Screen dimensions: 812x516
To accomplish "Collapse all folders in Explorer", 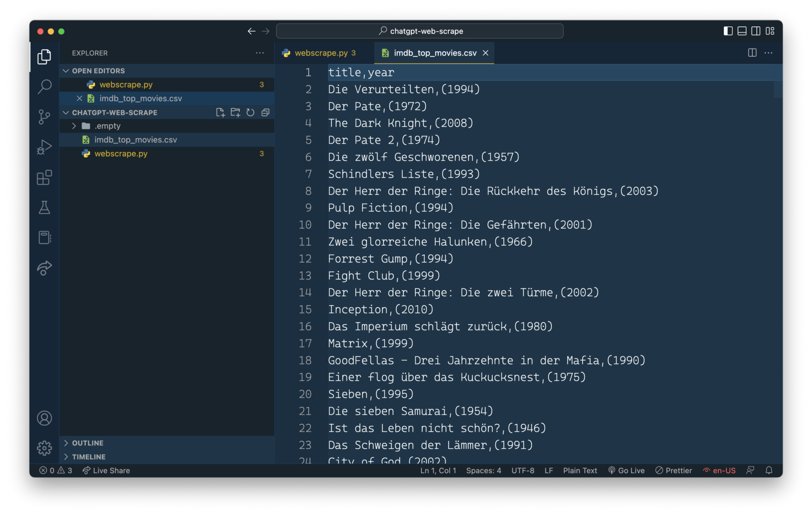I will [x=265, y=113].
